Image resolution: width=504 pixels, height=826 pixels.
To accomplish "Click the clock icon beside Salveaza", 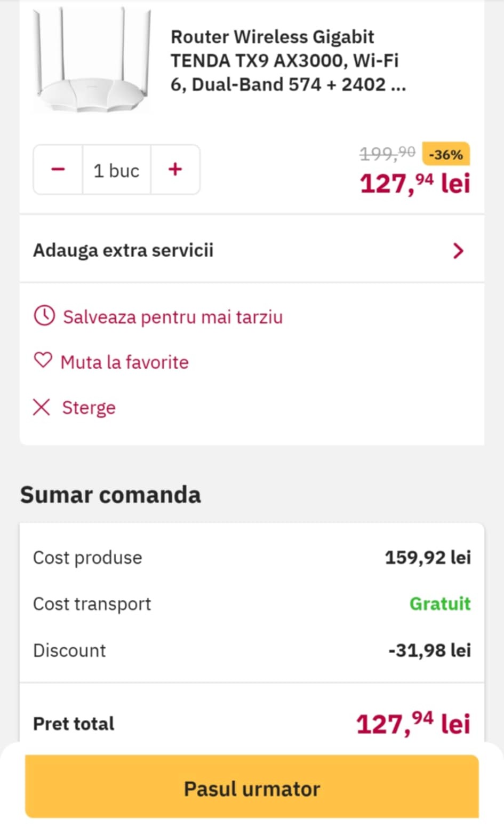I will (44, 316).
